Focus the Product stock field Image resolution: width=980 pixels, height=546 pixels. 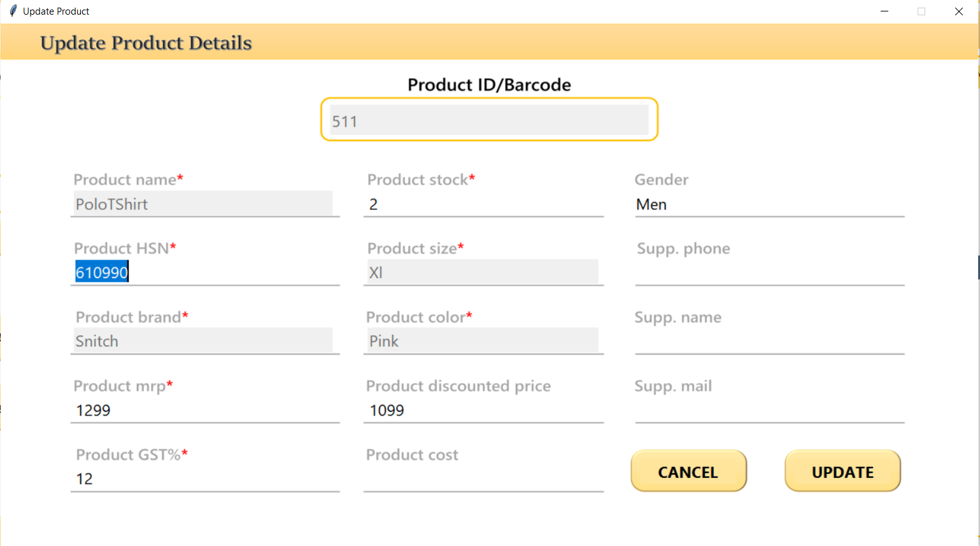pos(484,204)
